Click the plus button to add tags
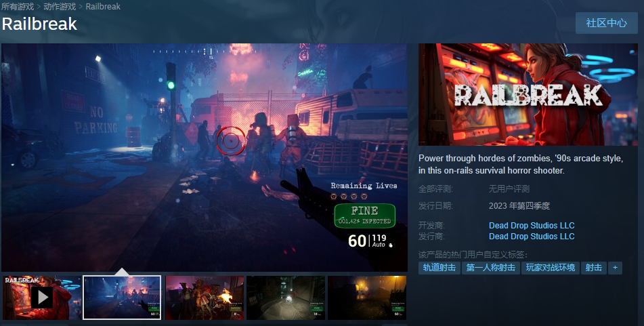Viewport: 644px width, 326px height. coord(615,268)
